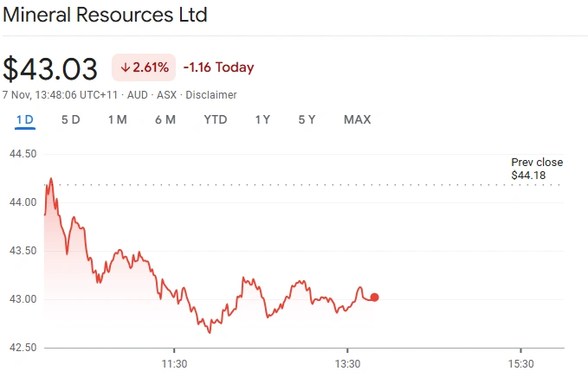Click the down arrow icon in the percentage badge

point(125,67)
